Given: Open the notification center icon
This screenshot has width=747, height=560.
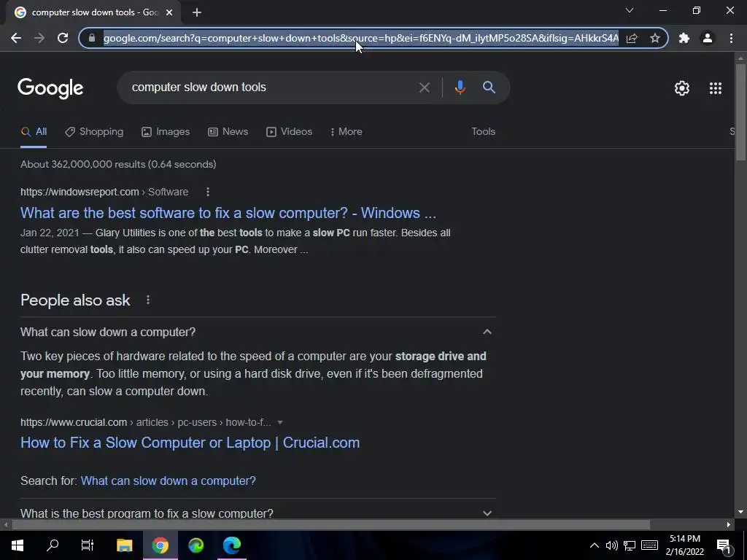Looking at the screenshot, I should click(x=724, y=546).
